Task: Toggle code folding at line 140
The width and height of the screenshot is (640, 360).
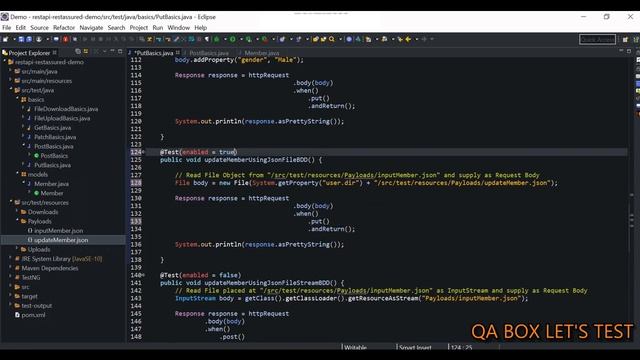Action: pos(143,275)
